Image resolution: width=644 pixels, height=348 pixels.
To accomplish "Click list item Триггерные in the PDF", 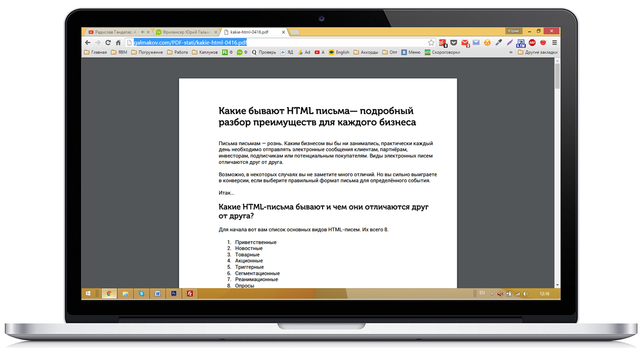I will tap(249, 267).
